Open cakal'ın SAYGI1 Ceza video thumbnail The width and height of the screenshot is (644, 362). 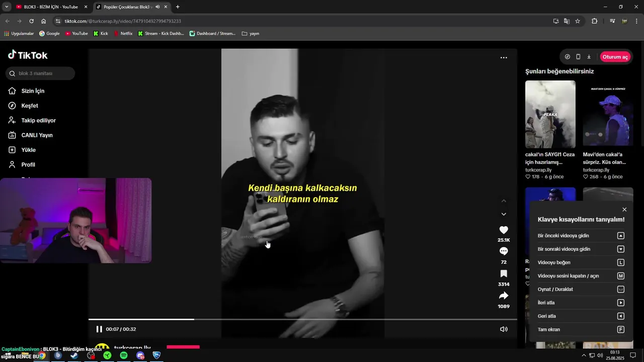pos(550,114)
